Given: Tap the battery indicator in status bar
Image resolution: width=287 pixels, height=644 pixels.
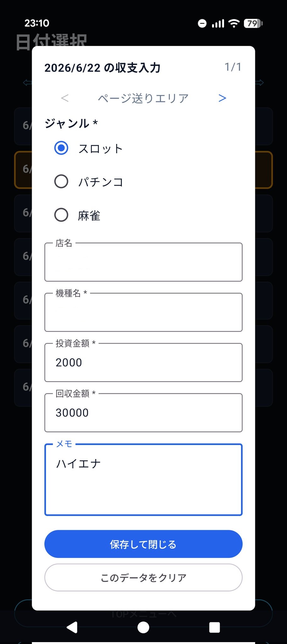Looking at the screenshot, I should tap(253, 23).
